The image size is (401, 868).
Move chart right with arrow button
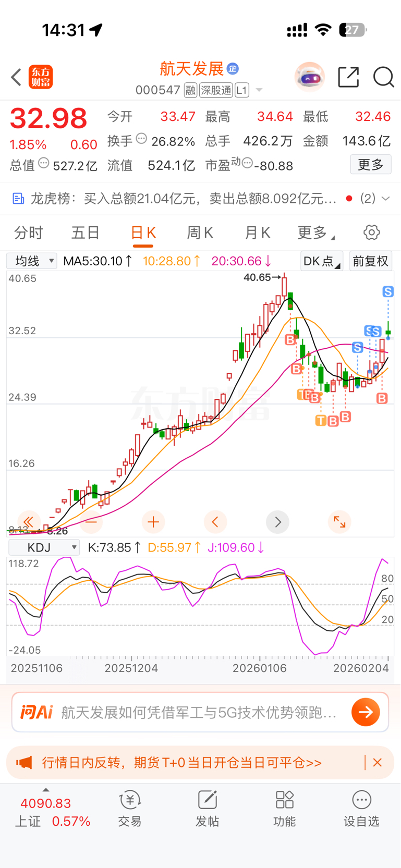tap(277, 522)
